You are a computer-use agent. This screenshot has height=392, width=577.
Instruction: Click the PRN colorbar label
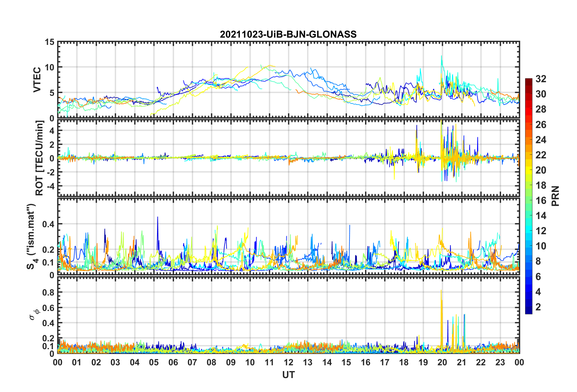[555, 196]
